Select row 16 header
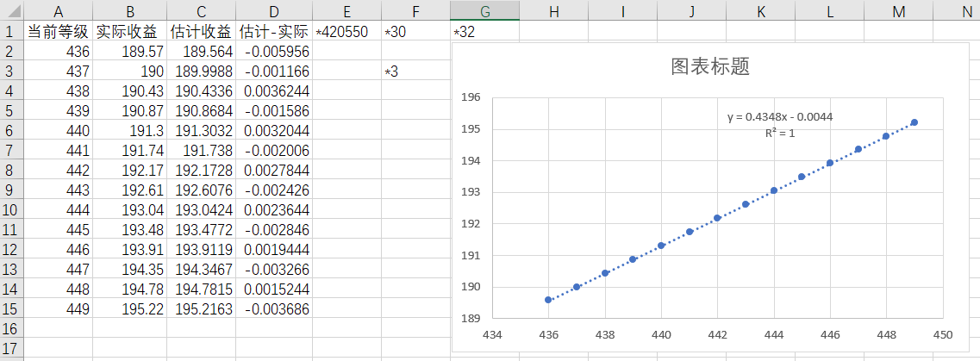The height and width of the screenshot is (361, 980). coord(12,328)
